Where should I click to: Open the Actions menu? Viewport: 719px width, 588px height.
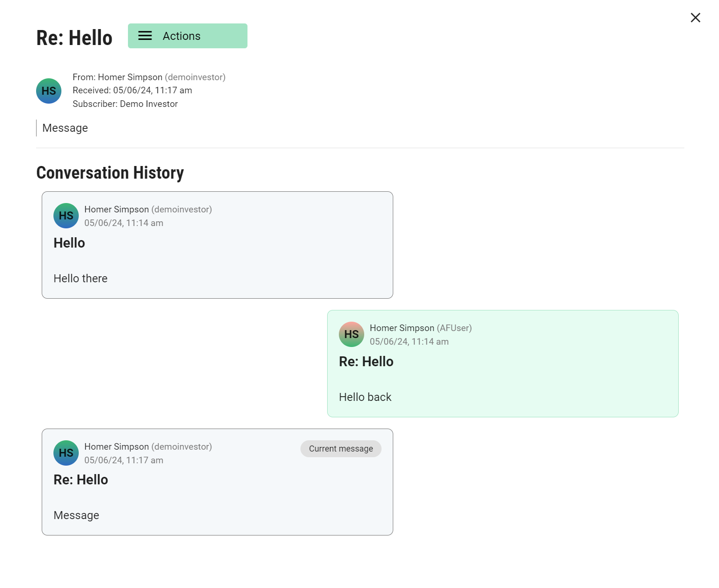click(187, 36)
